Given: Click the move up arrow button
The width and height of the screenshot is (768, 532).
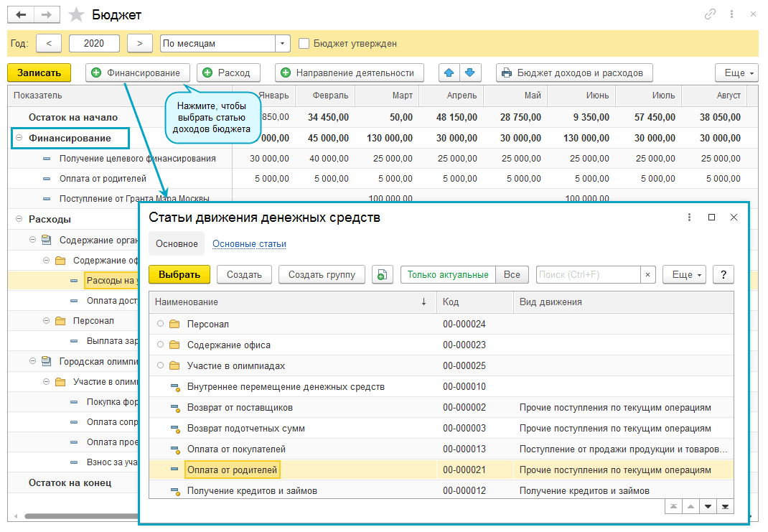Looking at the screenshot, I should [x=449, y=73].
